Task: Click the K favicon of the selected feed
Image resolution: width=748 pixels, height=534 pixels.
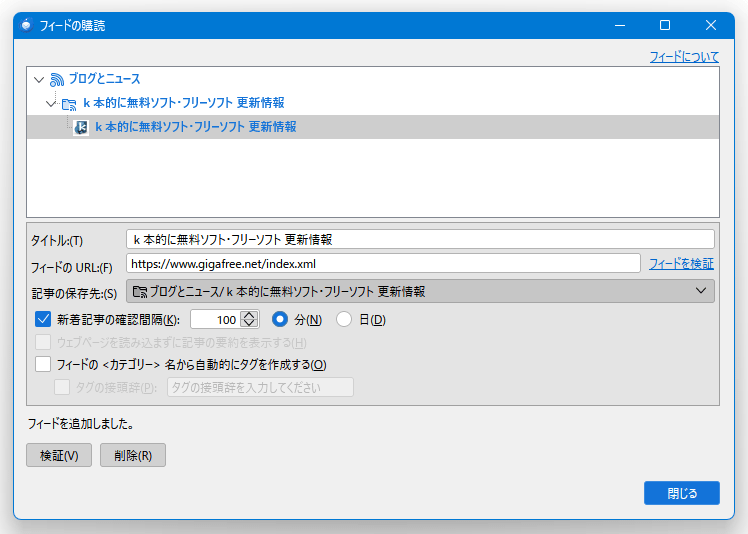Action: [81, 127]
